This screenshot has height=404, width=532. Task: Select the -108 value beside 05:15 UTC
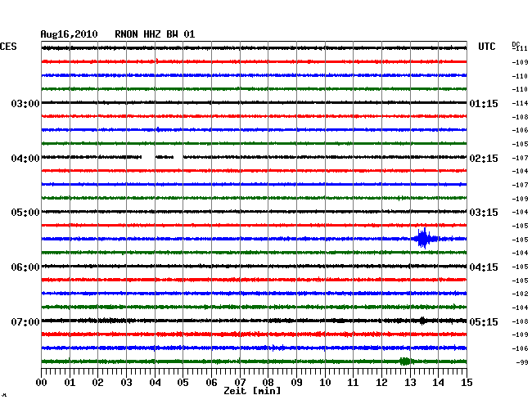[x=520, y=321]
